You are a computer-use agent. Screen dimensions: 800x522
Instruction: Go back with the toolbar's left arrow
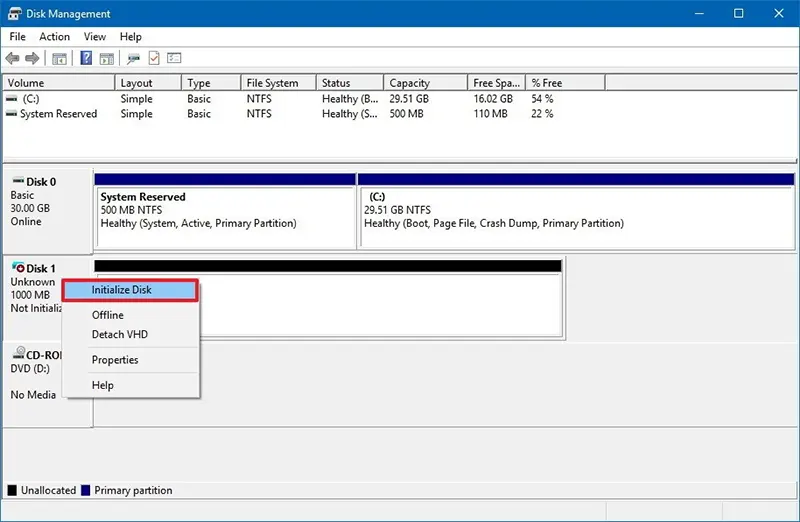pyautogui.click(x=13, y=58)
